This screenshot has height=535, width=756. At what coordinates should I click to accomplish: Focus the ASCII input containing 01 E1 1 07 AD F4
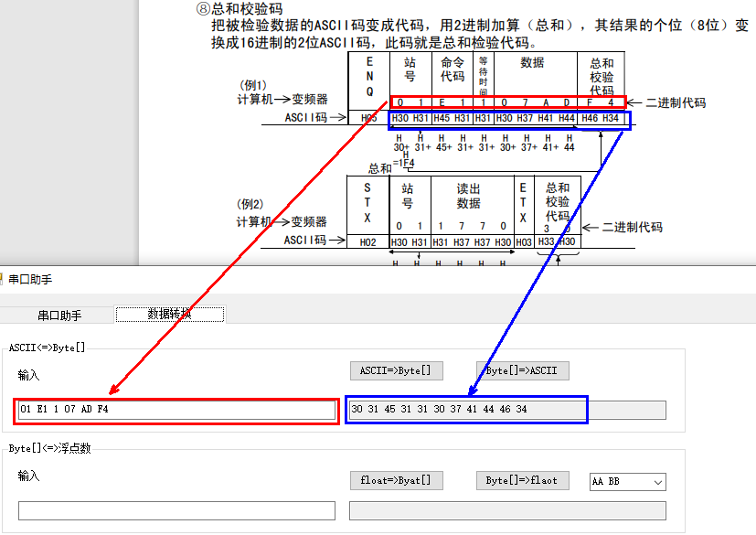pyautogui.click(x=176, y=410)
